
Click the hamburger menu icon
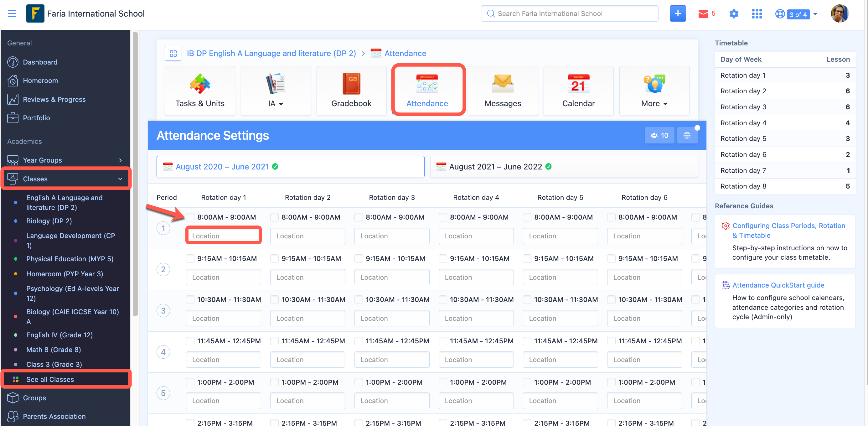[12, 13]
